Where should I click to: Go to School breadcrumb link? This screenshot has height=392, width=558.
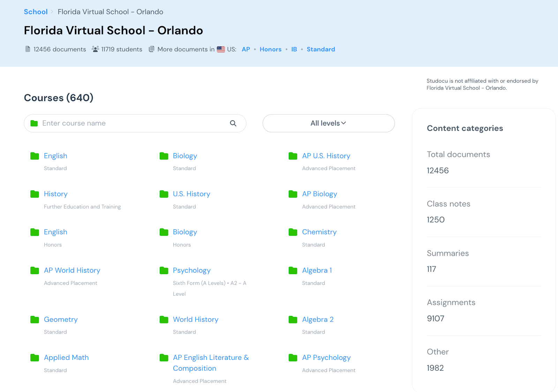click(36, 12)
